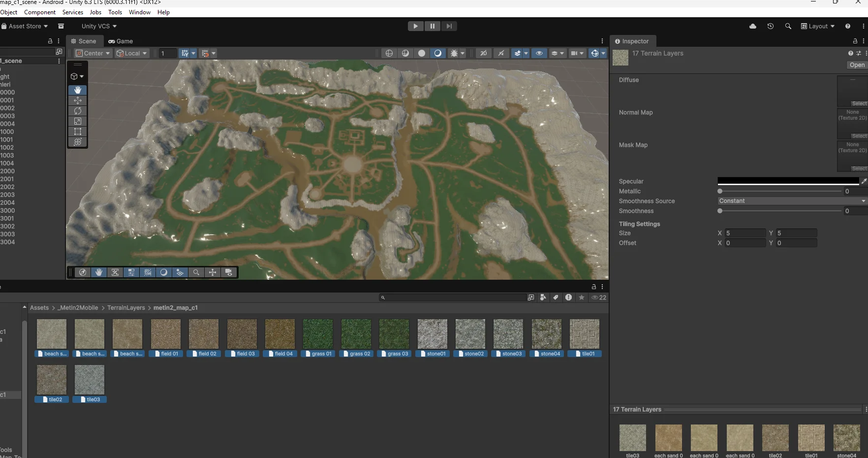Click the Specular color swatch

pos(788,181)
